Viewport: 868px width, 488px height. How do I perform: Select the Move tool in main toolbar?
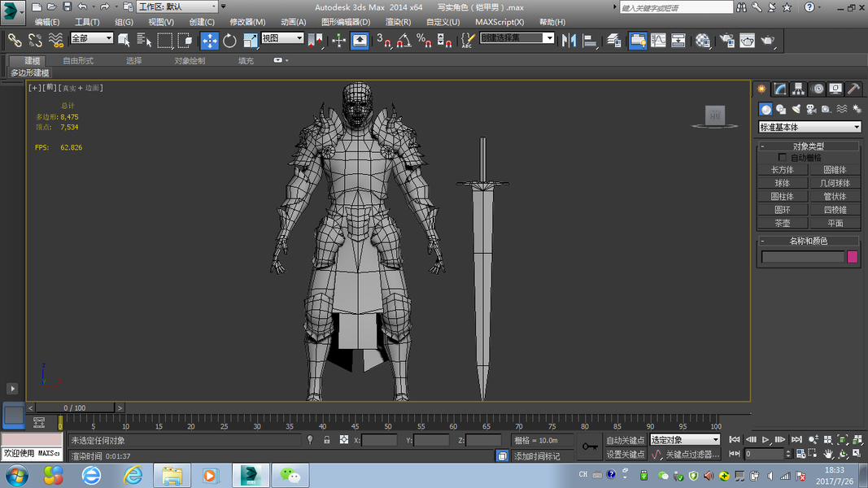[x=209, y=40]
